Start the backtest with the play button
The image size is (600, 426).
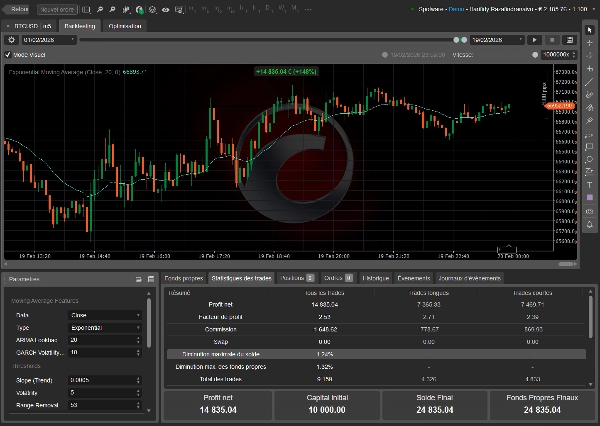[x=535, y=40]
